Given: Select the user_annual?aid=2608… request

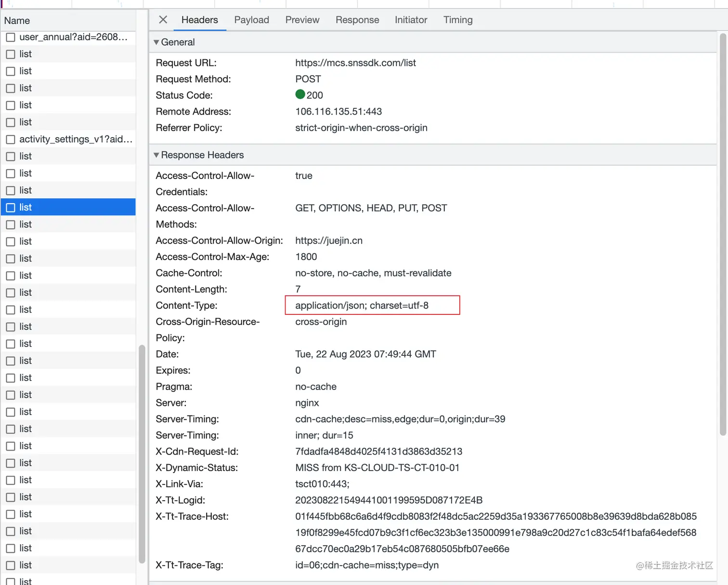Looking at the screenshot, I should [x=68, y=37].
